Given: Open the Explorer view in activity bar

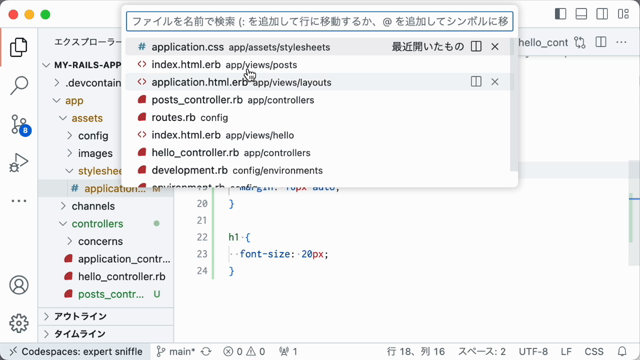Looking at the screenshot, I should coord(19,47).
